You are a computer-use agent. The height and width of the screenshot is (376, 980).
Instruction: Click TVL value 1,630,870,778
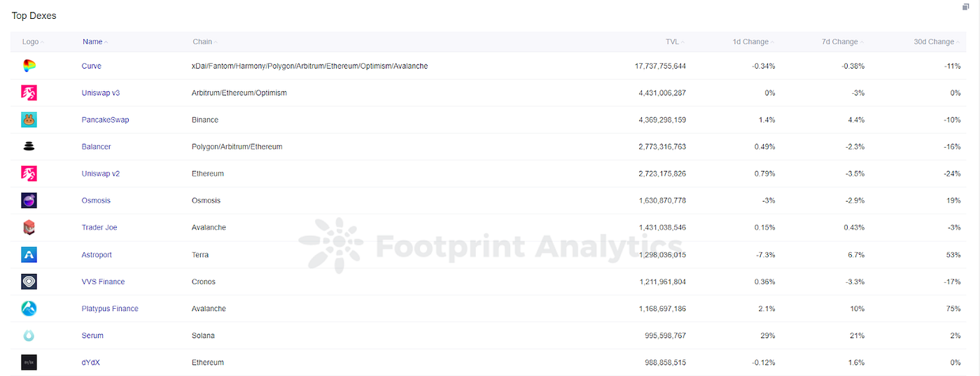pos(662,201)
